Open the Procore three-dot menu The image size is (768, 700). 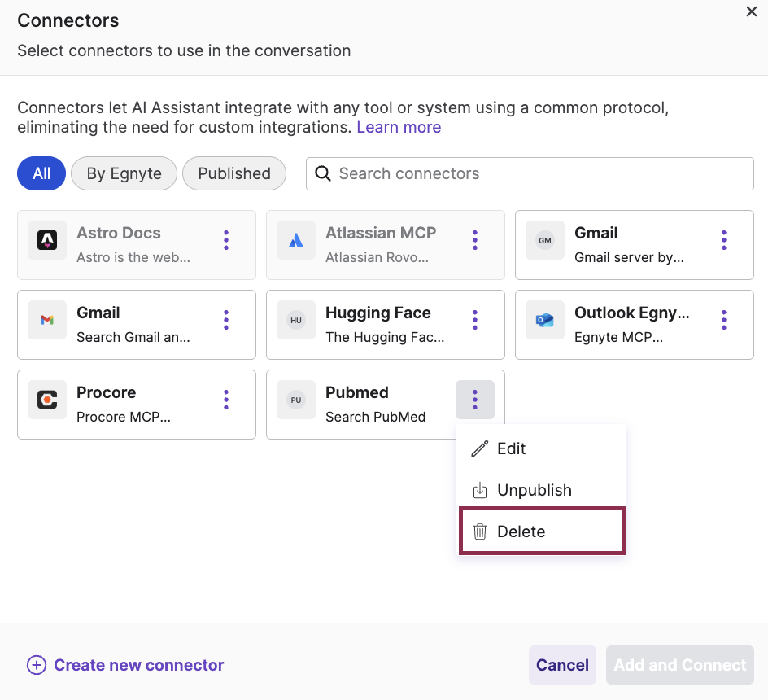pos(225,400)
